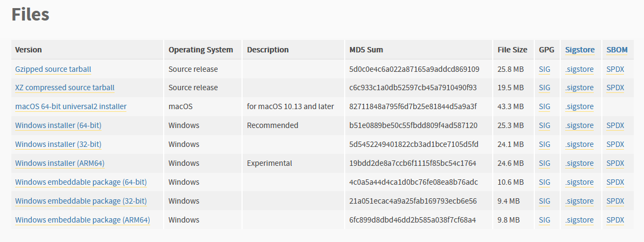This screenshot has height=242, width=644.
Task: Open the Gzipped source tarball download link
Action: (53, 69)
